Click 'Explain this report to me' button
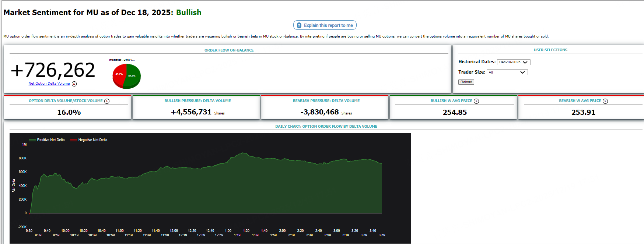This screenshot has width=644, height=244. (325, 25)
